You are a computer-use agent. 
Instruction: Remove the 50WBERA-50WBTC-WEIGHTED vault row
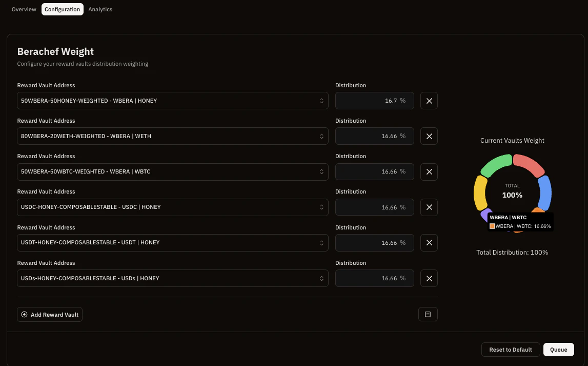pyautogui.click(x=429, y=171)
